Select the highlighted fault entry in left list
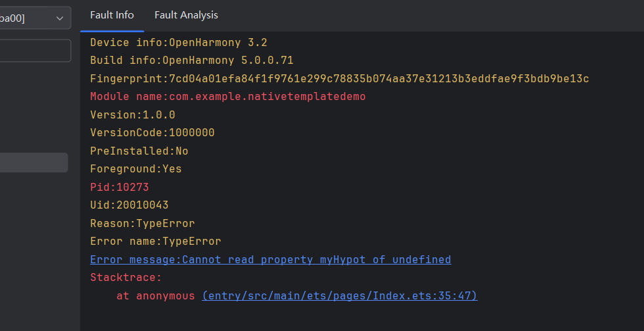The height and width of the screenshot is (331, 644). [33, 163]
